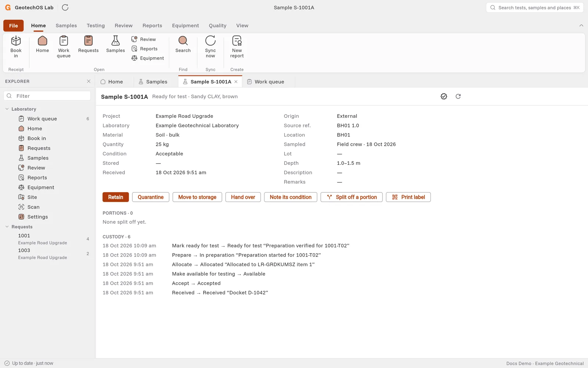Close the Explorer panel
The height and width of the screenshot is (368, 588).
(89, 81)
